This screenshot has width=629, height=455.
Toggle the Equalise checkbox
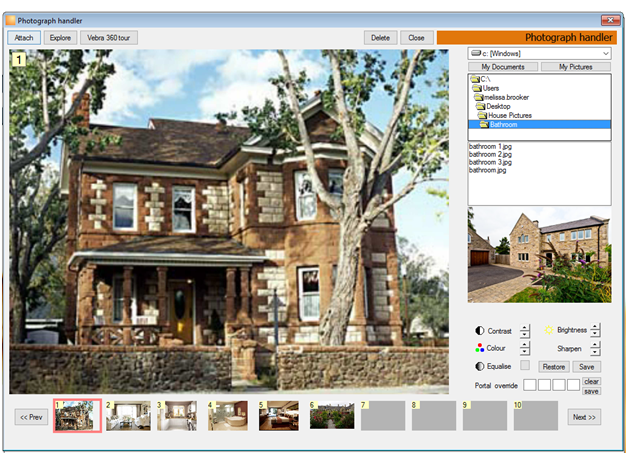pyautogui.click(x=525, y=365)
